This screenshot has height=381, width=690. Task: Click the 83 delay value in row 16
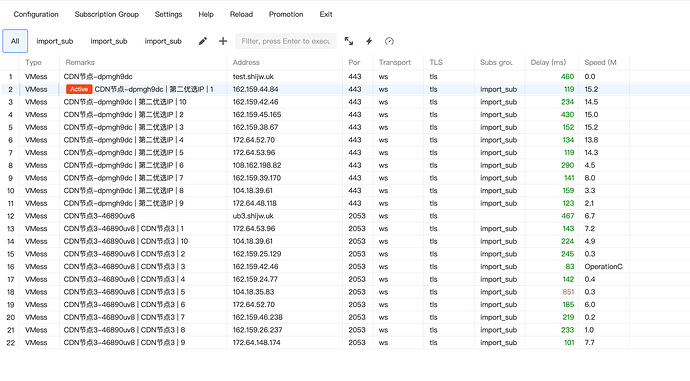(x=570, y=267)
